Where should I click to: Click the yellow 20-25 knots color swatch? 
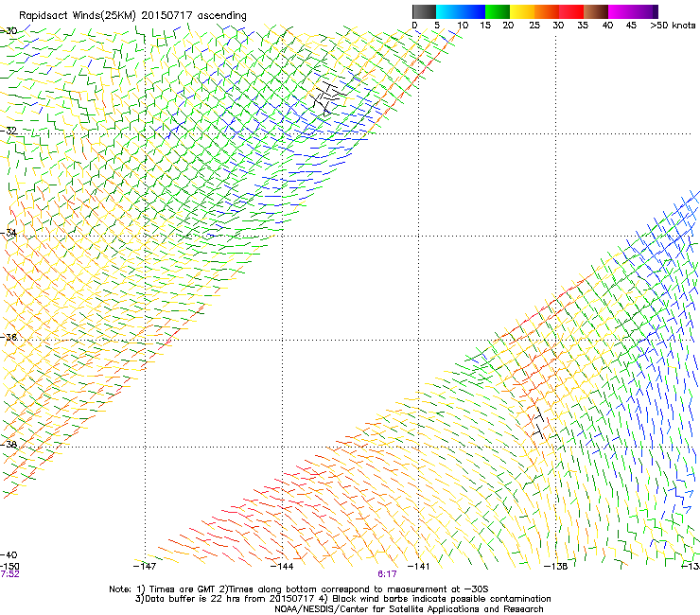click(522, 11)
